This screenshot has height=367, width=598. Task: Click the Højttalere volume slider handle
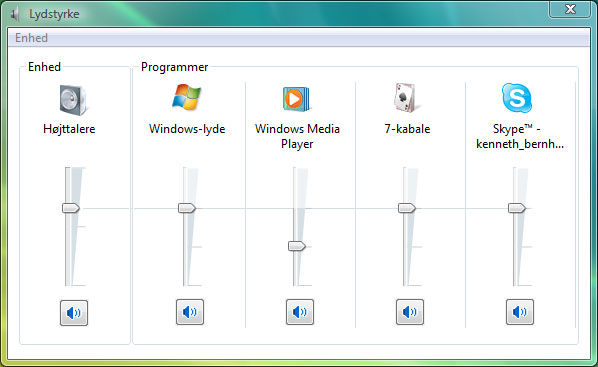[x=71, y=208]
